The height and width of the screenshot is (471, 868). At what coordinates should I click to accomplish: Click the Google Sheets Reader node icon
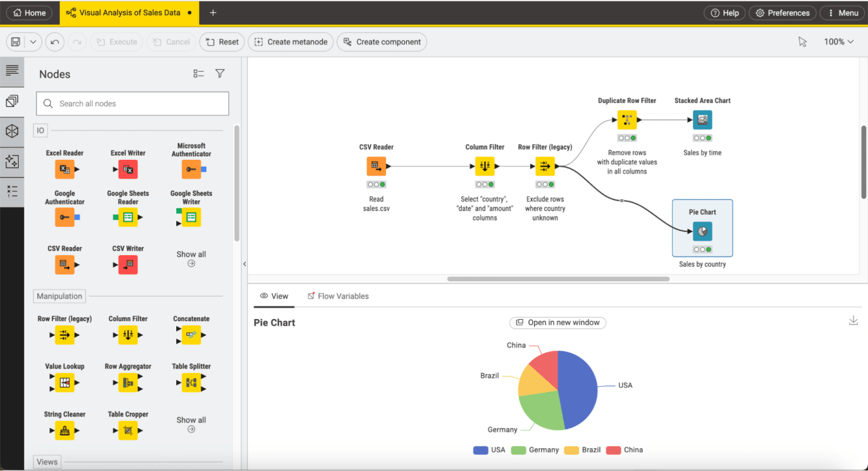click(128, 217)
